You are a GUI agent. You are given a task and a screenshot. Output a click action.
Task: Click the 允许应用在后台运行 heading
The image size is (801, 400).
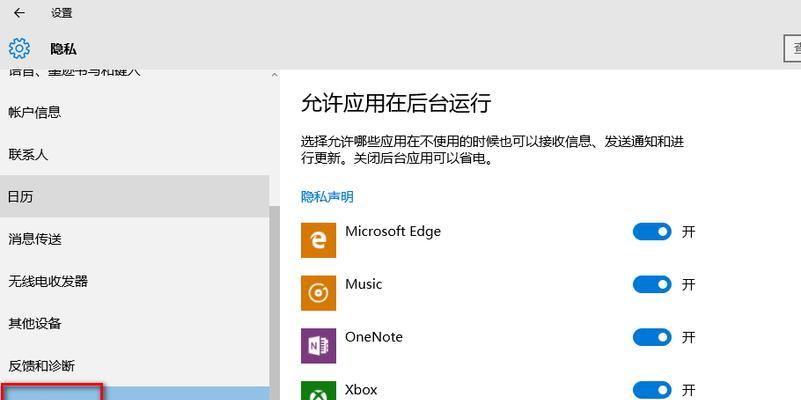396,102
